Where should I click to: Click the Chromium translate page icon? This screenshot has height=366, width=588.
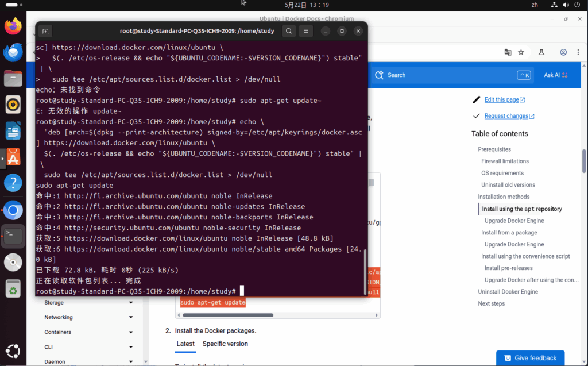(x=508, y=52)
